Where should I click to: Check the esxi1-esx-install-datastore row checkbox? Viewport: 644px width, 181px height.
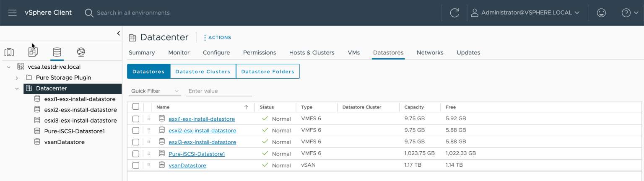tap(136, 119)
